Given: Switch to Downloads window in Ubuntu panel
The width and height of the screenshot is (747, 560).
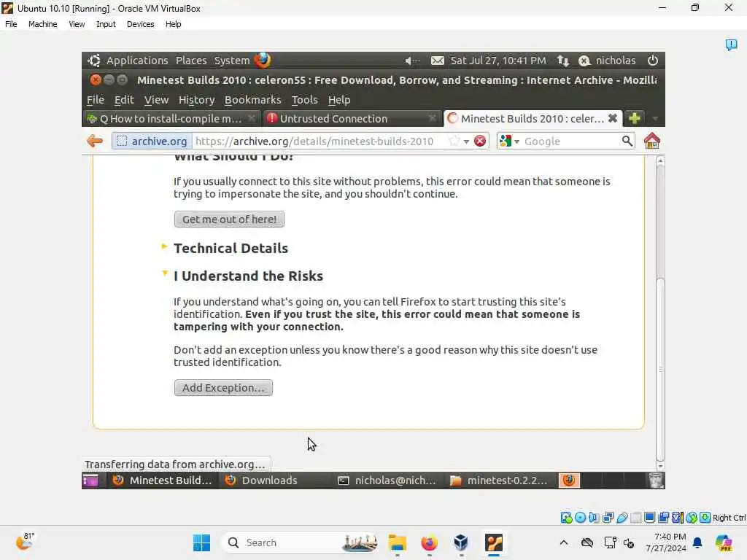Looking at the screenshot, I should [275, 481].
